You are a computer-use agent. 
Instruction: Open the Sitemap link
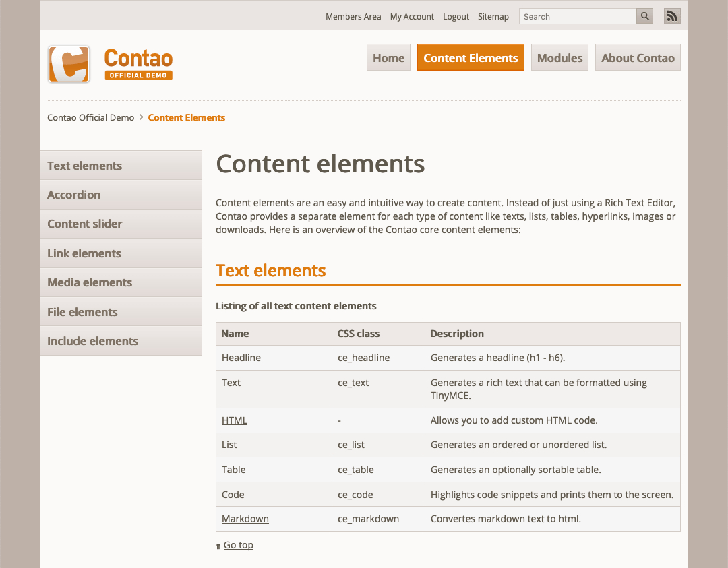click(493, 17)
